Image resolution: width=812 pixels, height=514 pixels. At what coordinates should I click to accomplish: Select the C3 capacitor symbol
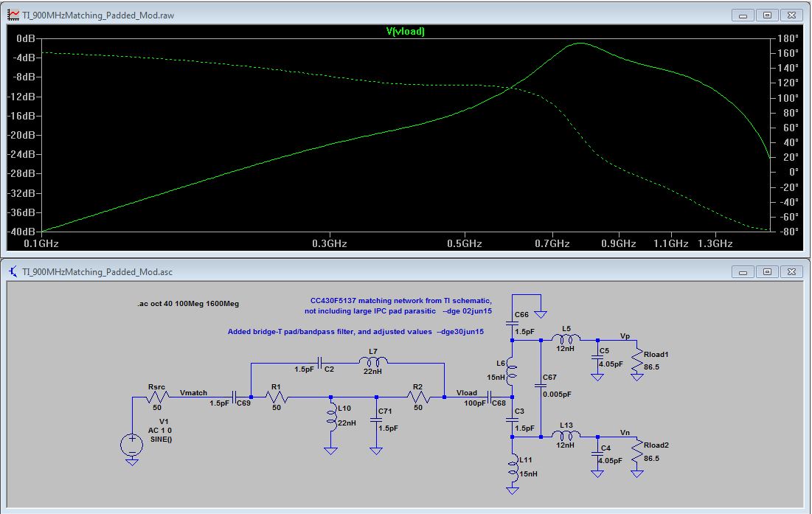point(512,420)
